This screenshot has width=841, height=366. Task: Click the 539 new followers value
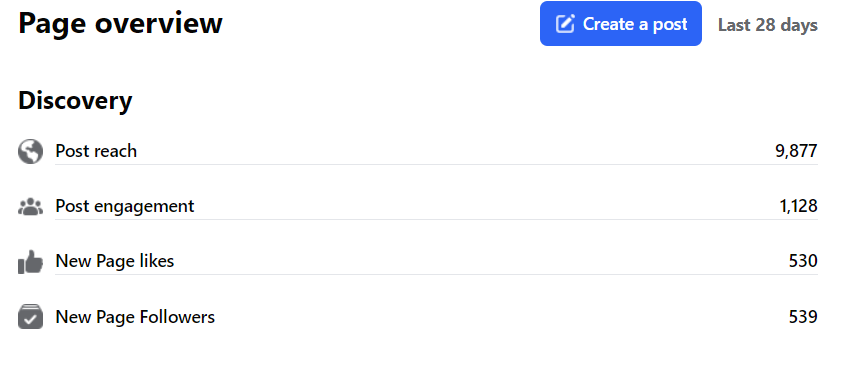[803, 317]
